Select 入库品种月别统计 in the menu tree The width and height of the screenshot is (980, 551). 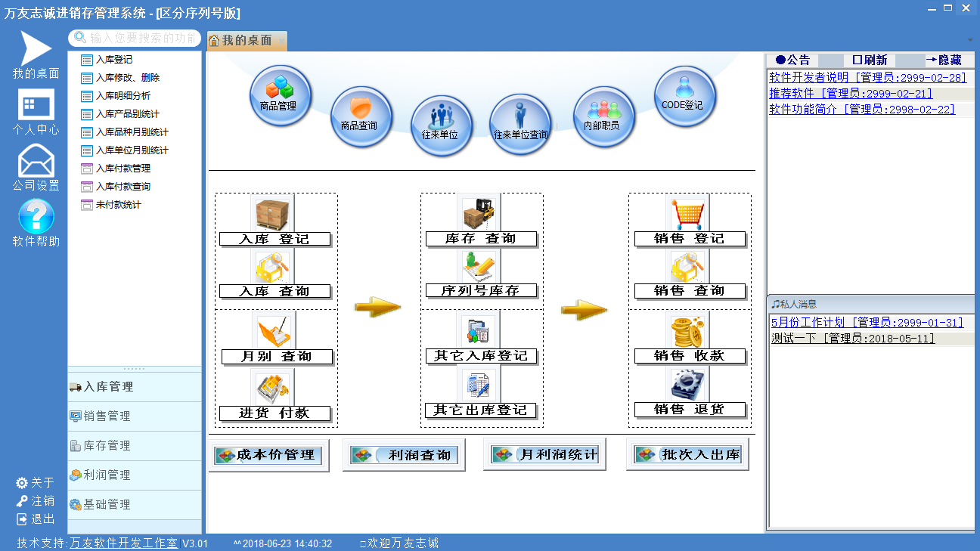125,132
